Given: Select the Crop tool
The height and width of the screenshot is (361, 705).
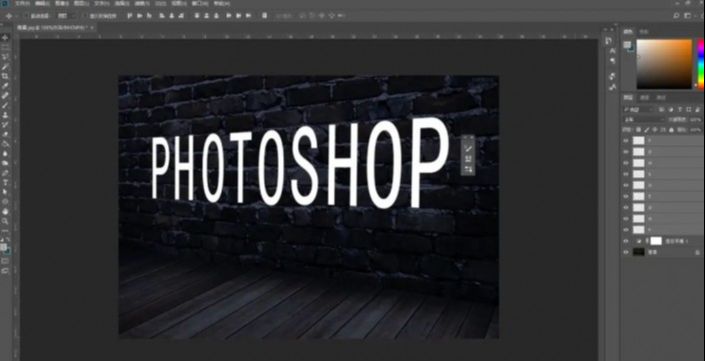Looking at the screenshot, I should pos(5,76).
